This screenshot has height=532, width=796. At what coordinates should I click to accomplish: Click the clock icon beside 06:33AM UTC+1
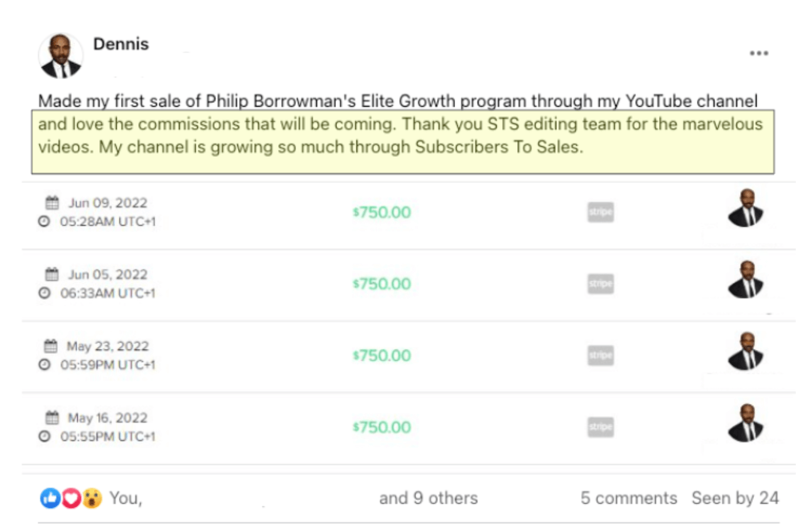[44, 293]
